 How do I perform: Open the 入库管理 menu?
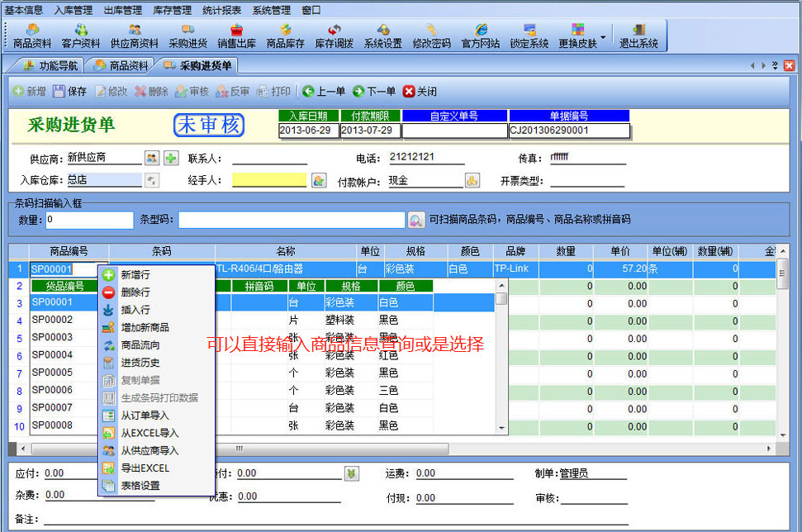pyautogui.click(x=74, y=10)
